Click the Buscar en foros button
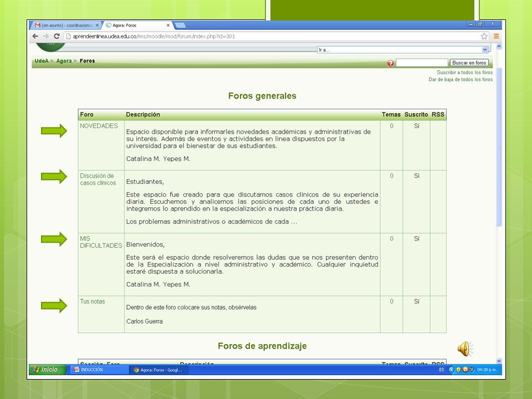Screen dimensions: 532x399 [469, 63]
